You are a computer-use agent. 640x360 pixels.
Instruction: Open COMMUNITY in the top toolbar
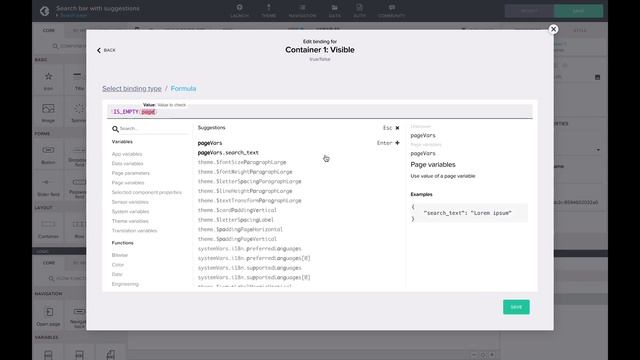pos(391,11)
